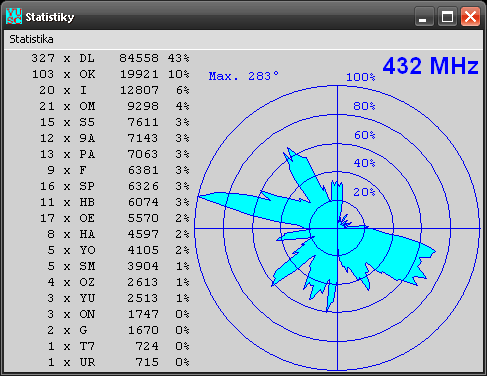Click the Max. 283° heading text
Viewport: 487px width, 376px height.
(244, 76)
